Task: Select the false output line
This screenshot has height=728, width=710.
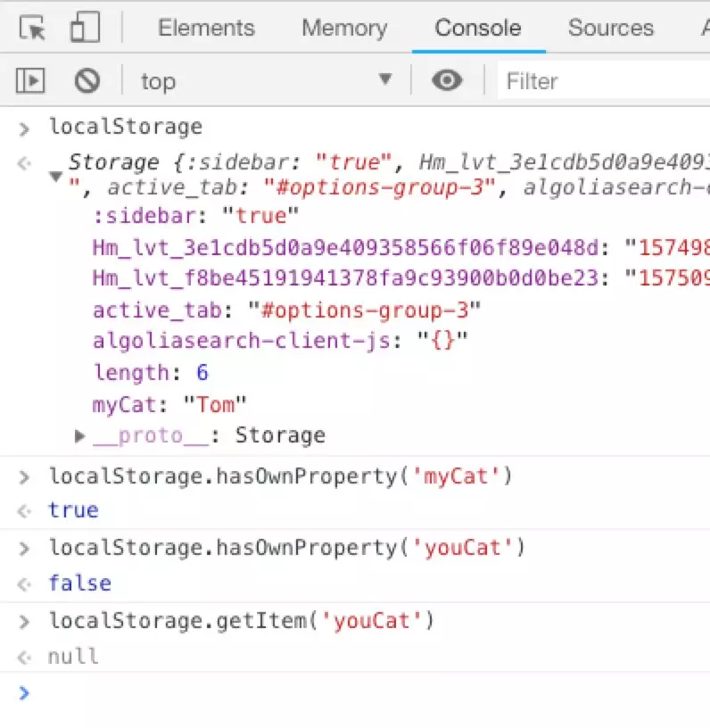Action: tap(80, 583)
